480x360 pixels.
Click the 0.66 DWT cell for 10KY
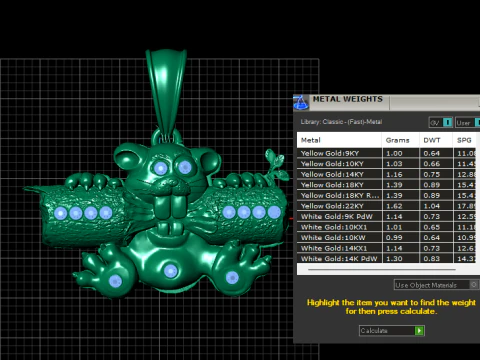pyautogui.click(x=436, y=164)
